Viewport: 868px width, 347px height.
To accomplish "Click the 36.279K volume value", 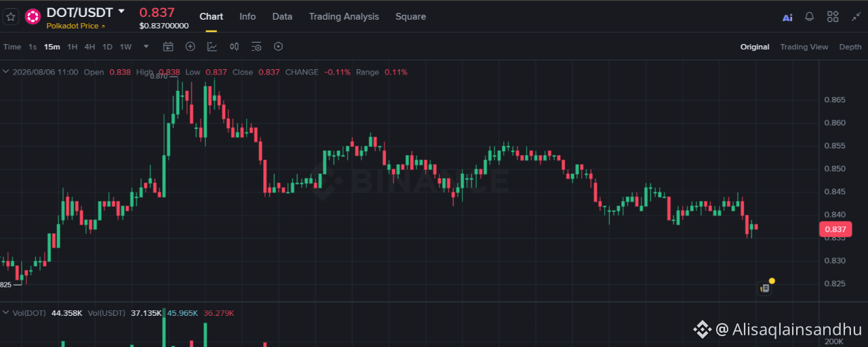I will (x=218, y=312).
